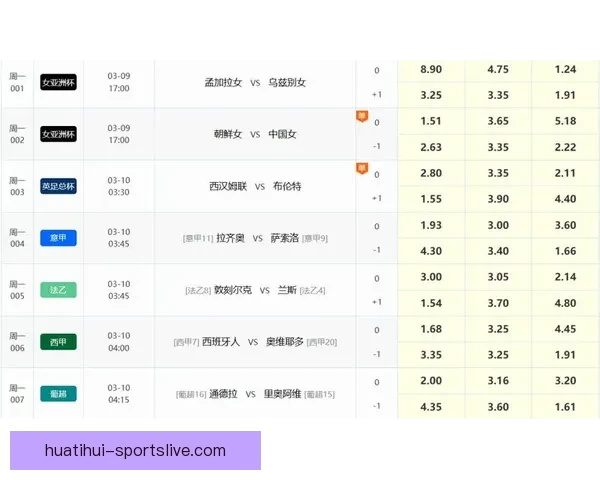Select draw odds 3.16 for 通德拉 vs 里奥阿维
600x480 pixels.
point(498,381)
